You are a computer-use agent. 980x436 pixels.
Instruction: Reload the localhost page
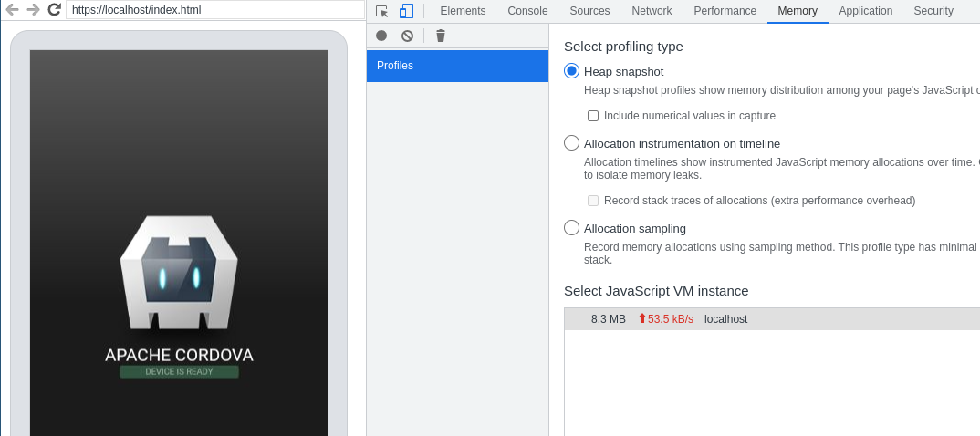(x=55, y=9)
